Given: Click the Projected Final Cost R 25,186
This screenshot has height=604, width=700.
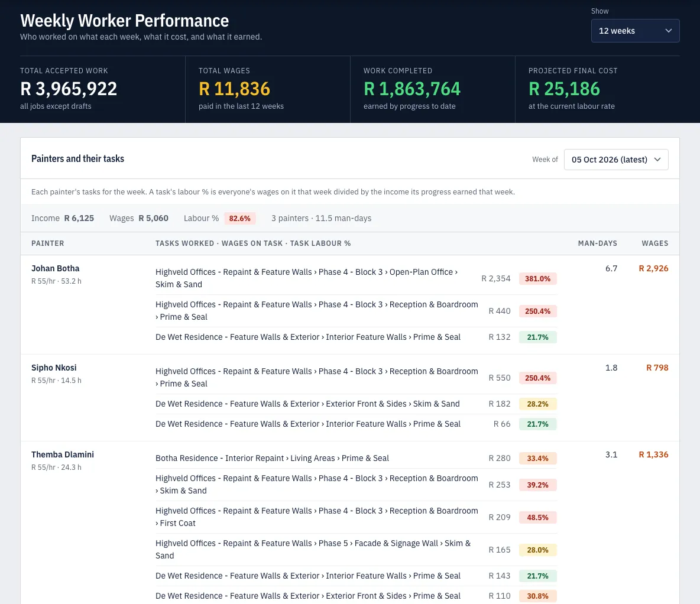Looking at the screenshot, I should [x=564, y=89].
